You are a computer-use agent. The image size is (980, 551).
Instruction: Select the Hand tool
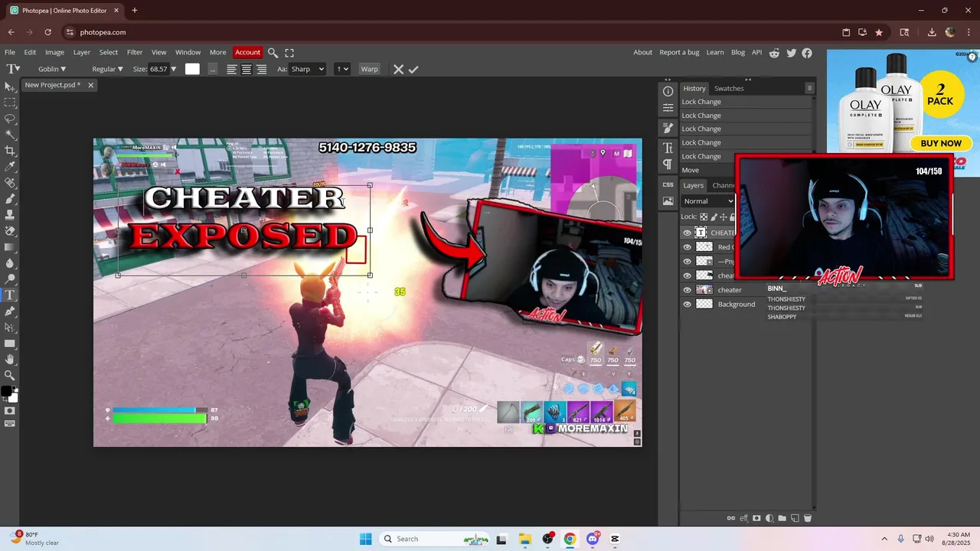pos(10,360)
